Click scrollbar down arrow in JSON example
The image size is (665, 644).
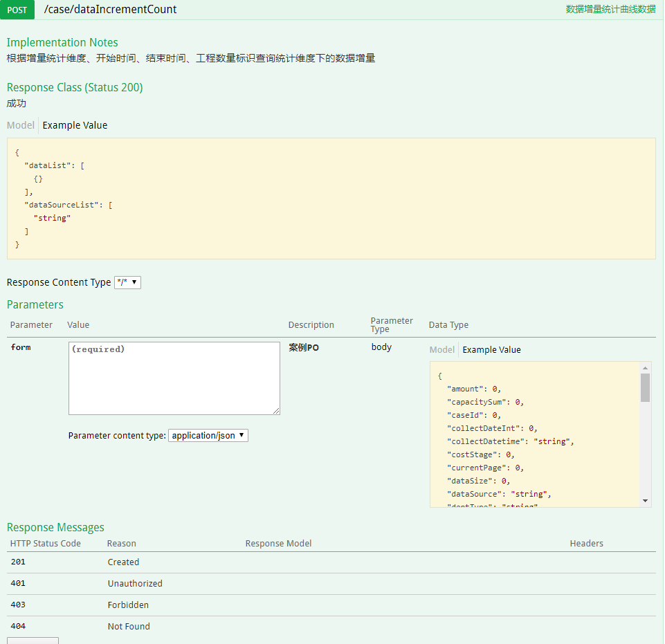pyautogui.click(x=645, y=501)
